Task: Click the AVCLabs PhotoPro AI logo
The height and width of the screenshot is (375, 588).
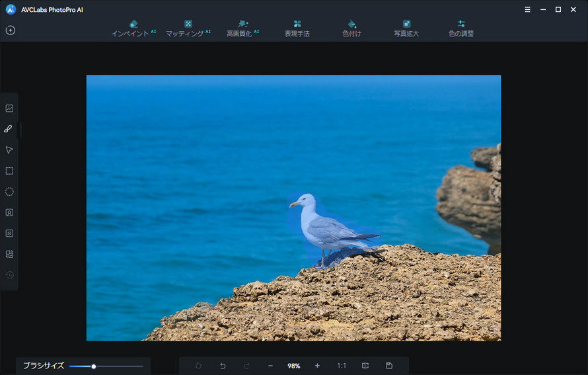Action: pyautogui.click(x=11, y=10)
